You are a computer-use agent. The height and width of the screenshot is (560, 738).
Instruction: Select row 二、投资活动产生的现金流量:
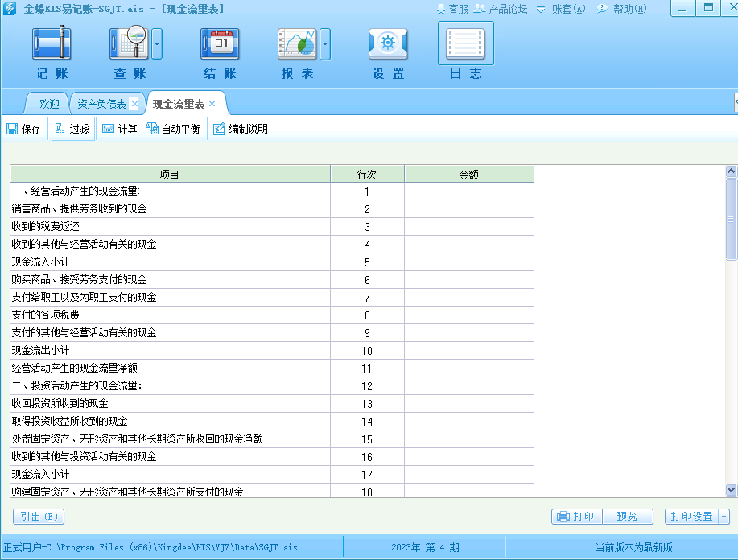(x=272, y=386)
